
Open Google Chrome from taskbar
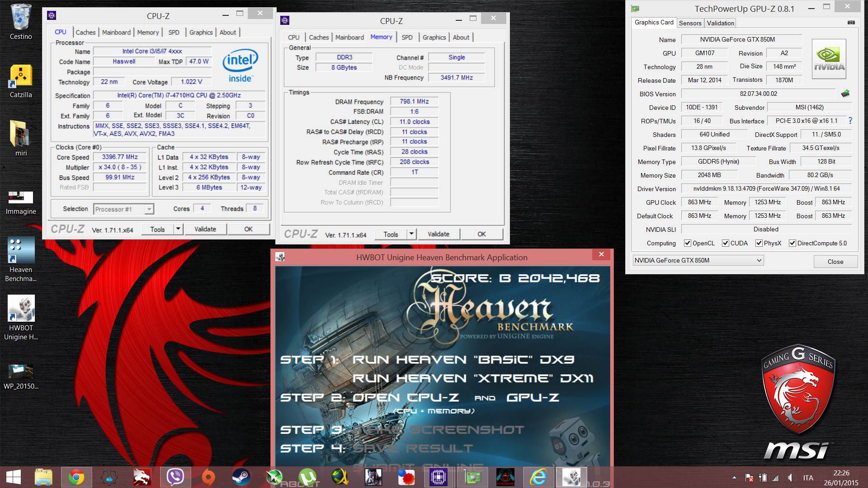(76, 477)
